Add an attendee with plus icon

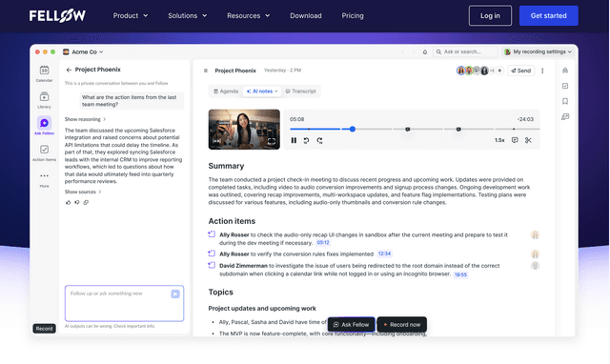click(x=499, y=71)
